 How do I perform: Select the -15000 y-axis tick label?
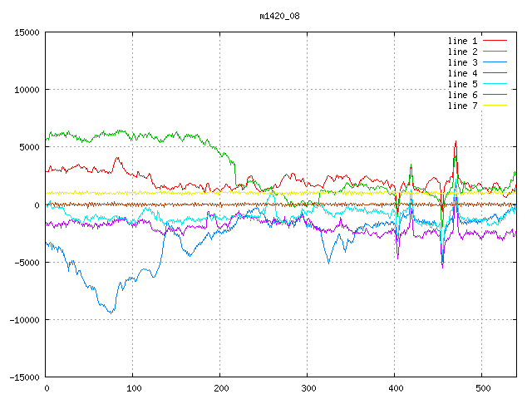[x=23, y=377]
